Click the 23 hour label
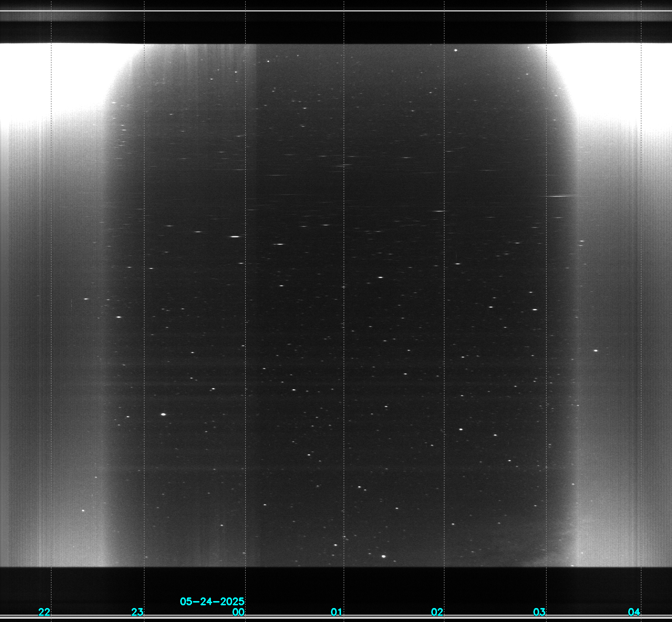This screenshot has width=672, height=622. click(137, 612)
